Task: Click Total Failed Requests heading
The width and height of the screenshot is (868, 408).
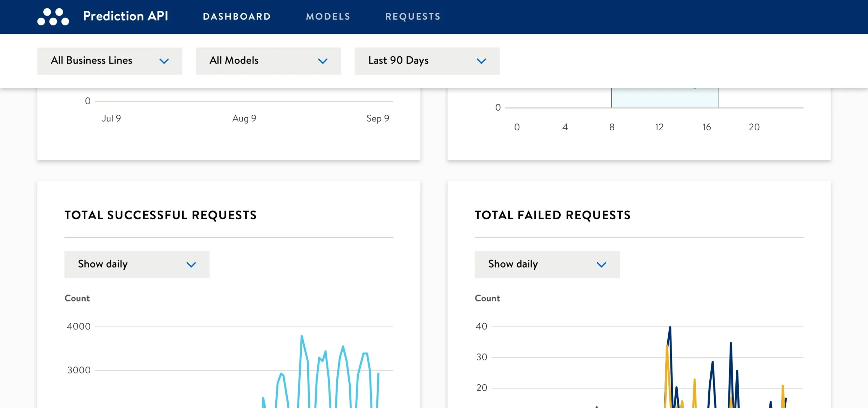Action: click(552, 215)
